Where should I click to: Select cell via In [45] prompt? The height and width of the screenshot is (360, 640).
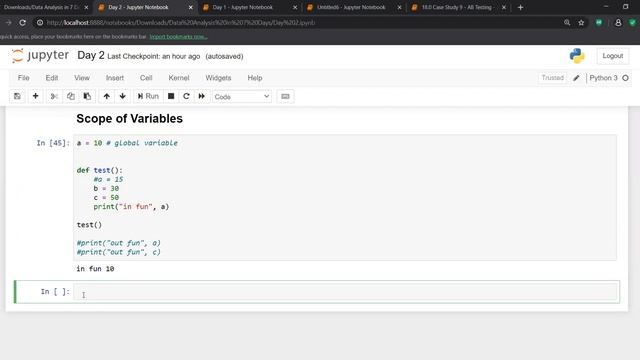[x=53, y=143]
